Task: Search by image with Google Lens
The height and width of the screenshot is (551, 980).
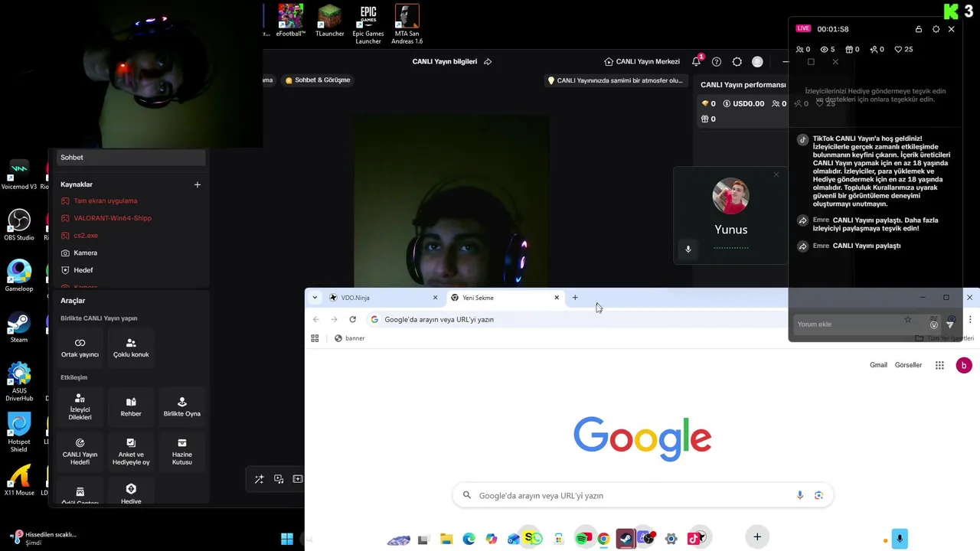Action: [x=818, y=495]
